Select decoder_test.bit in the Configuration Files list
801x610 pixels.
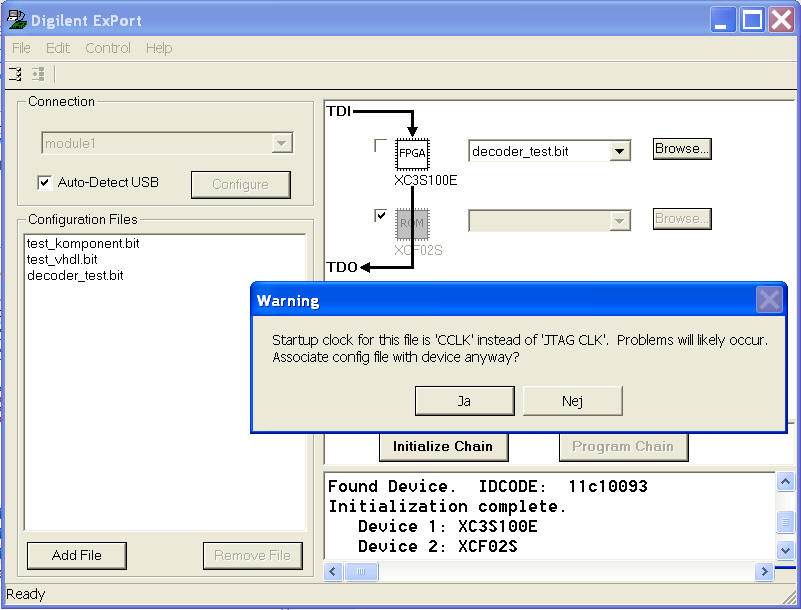[75, 276]
